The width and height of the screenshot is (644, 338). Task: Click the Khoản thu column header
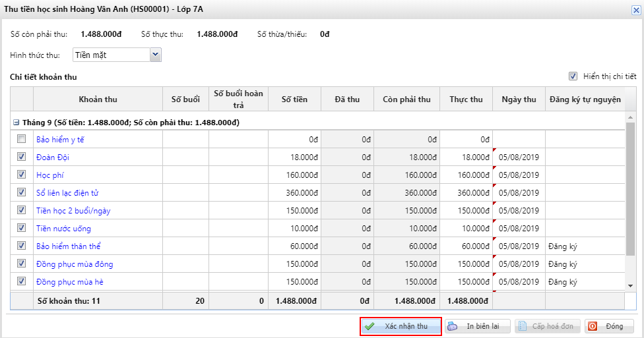coord(98,99)
